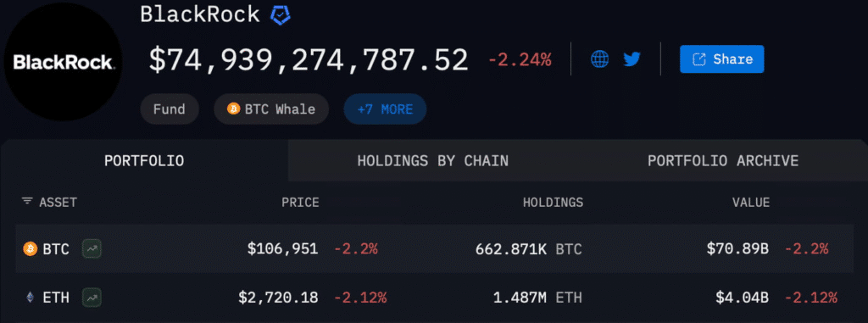Screen dimensions: 868x323
Task: Sort the table by VALUE column
Action: [x=751, y=203]
